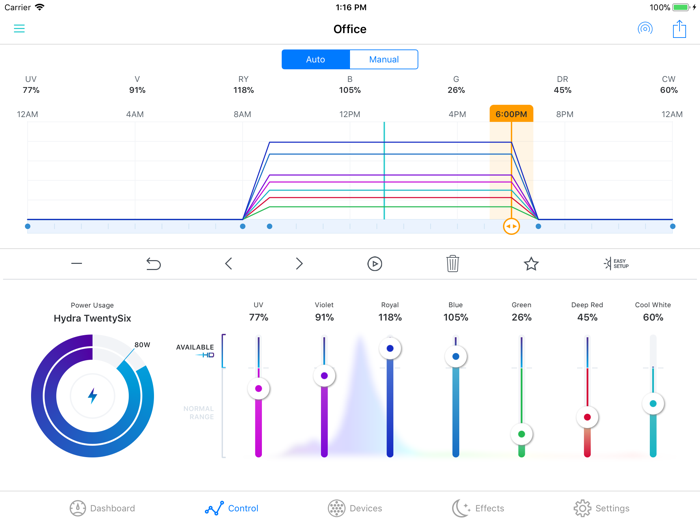Click the Blue slider handle

click(456, 356)
